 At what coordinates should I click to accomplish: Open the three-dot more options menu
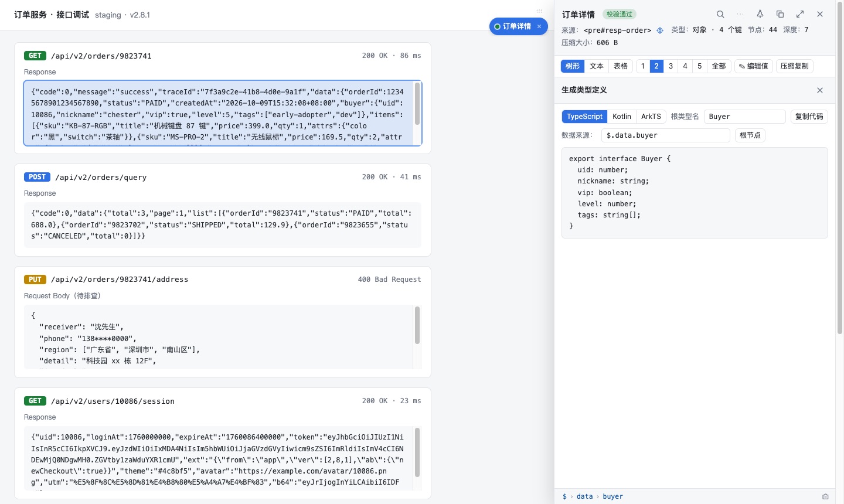(740, 14)
